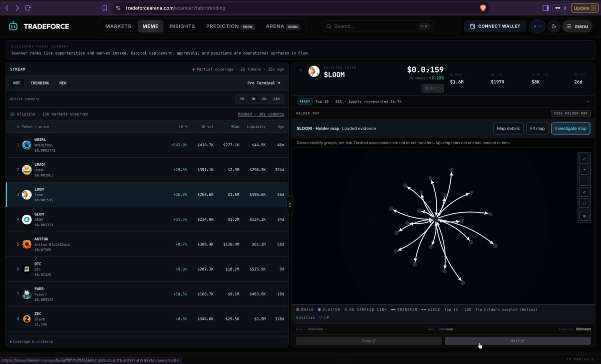Viewport: 601px width, 364px height.
Task: Open the network selector dropdown
Action: [538, 27]
